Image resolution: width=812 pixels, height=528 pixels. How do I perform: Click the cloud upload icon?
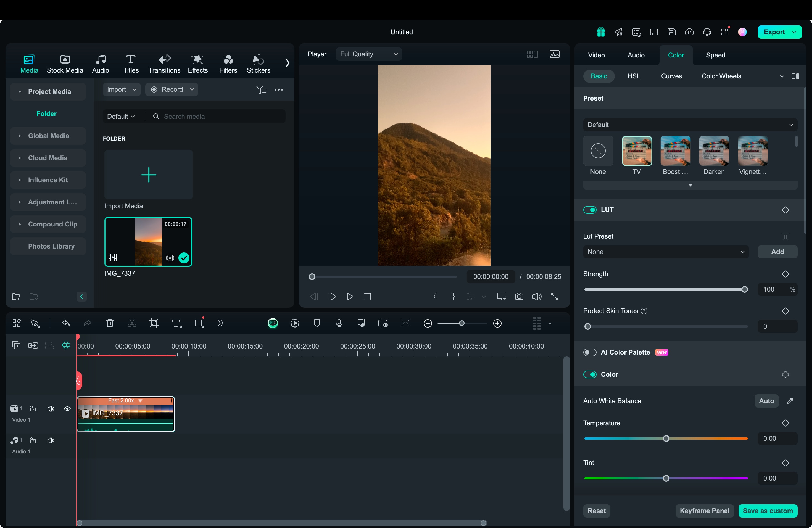point(689,32)
